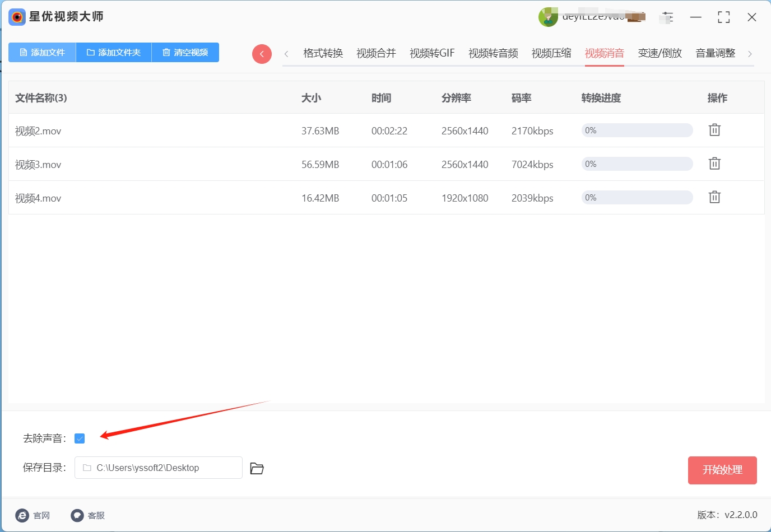Select the 视频压缩 tab

551,53
